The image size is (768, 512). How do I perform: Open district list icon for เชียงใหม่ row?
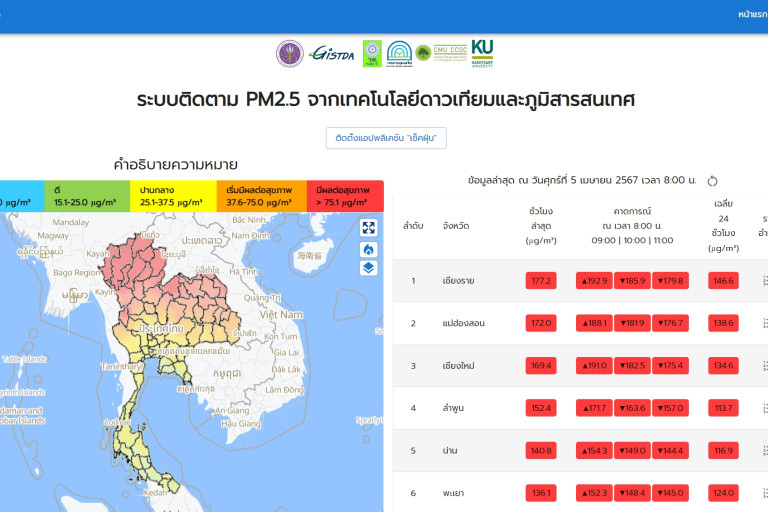[765, 366]
